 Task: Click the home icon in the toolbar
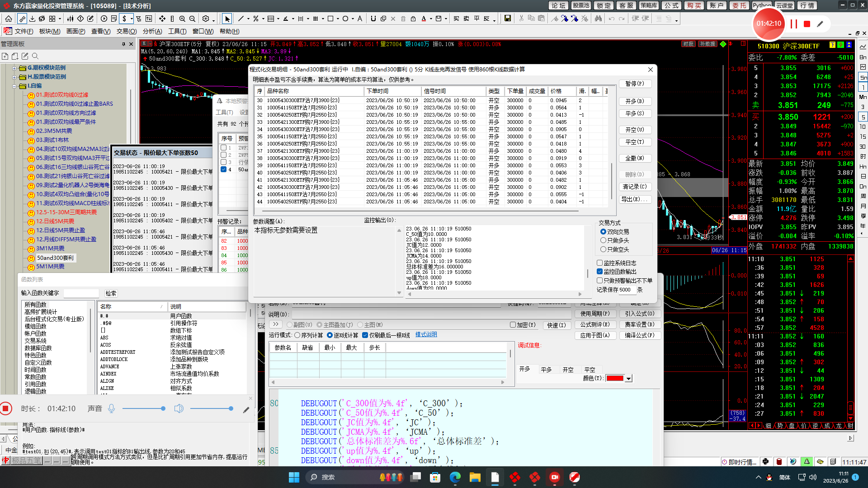(x=9, y=19)
